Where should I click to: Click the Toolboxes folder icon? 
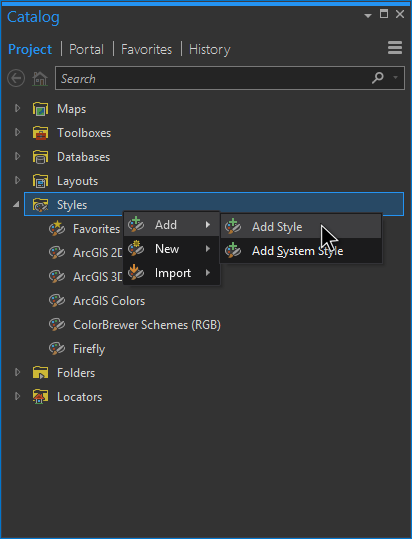[40, 133]
